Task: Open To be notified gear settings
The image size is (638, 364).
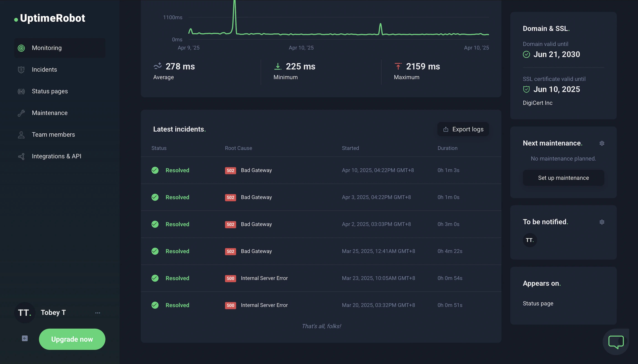Action: tap(602, 222)
